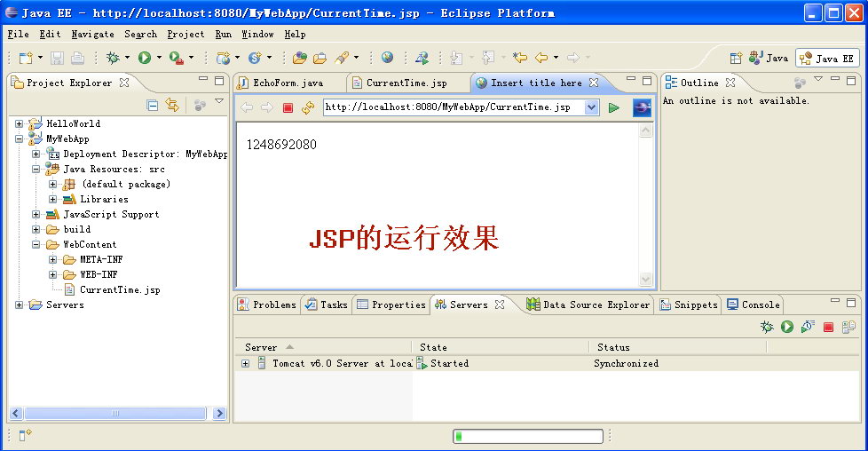Collapse the WebContent folder
868x451 pixels.
coord(36,244)
